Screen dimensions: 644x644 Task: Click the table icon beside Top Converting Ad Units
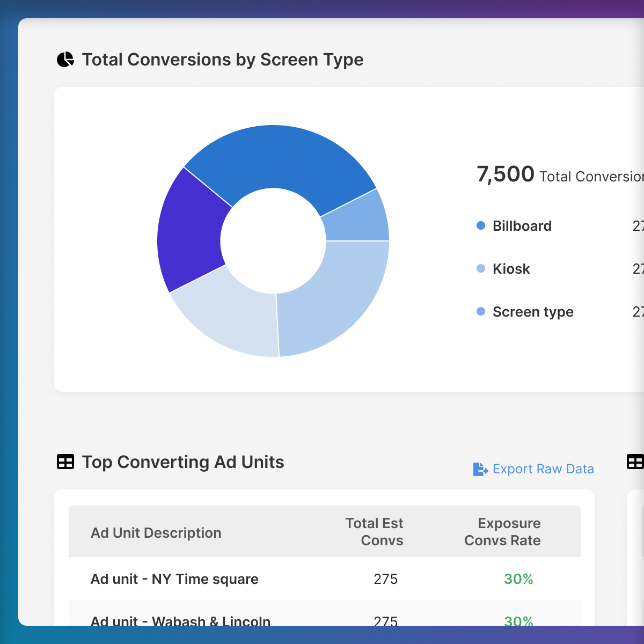[65, 462]
